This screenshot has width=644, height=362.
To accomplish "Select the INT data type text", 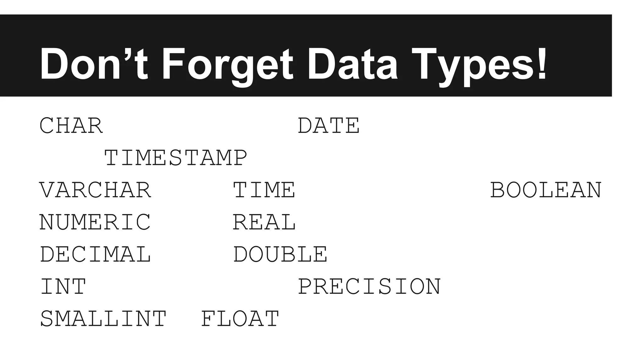I will 63,287.
